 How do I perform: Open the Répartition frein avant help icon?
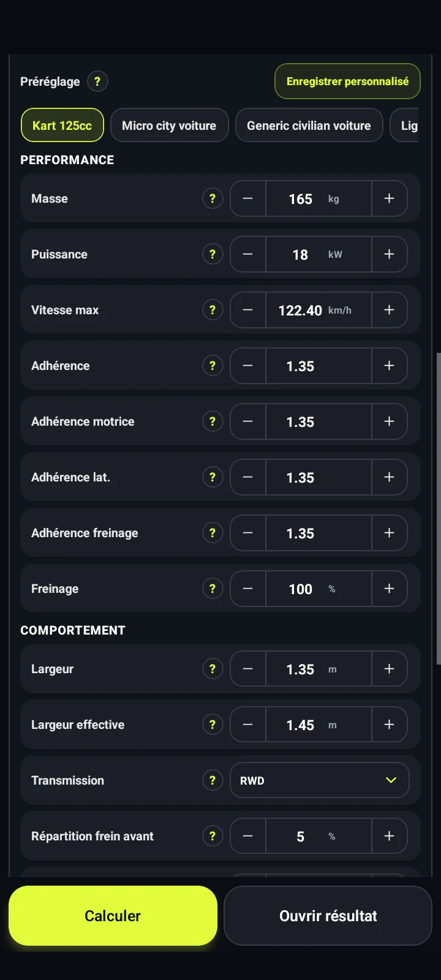pyautogui.click(x=213, y=836)
